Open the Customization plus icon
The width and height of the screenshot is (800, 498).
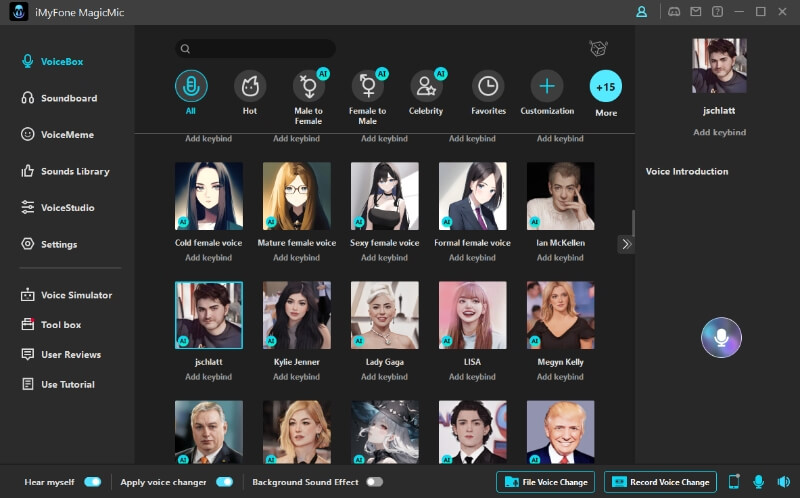[x=547, y=86]
